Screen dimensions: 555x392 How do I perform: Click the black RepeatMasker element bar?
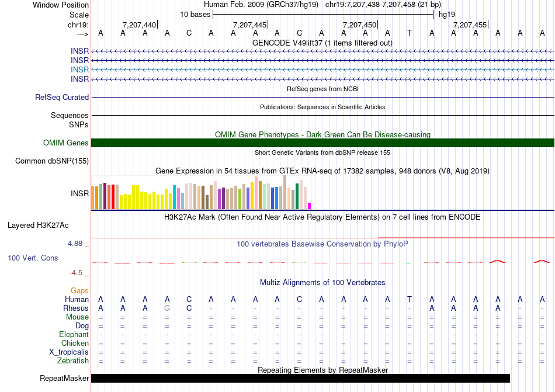[300, 379]
